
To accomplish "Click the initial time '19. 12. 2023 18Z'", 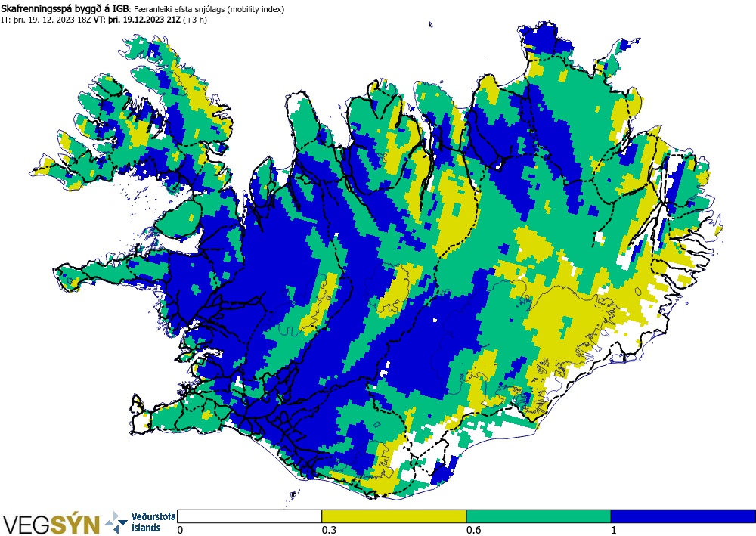I will point(58,20).
